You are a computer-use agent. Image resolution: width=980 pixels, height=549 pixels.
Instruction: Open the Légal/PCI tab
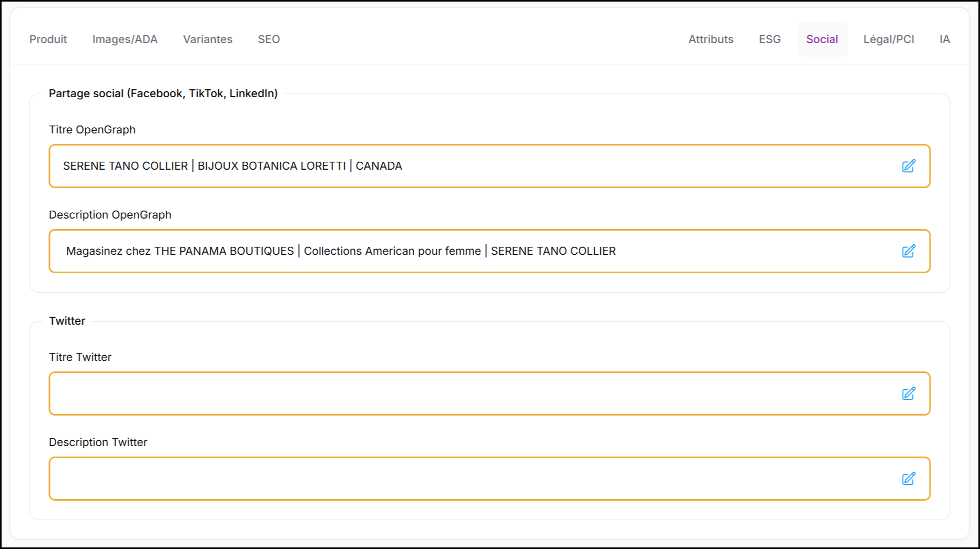(x=889, y=39)
